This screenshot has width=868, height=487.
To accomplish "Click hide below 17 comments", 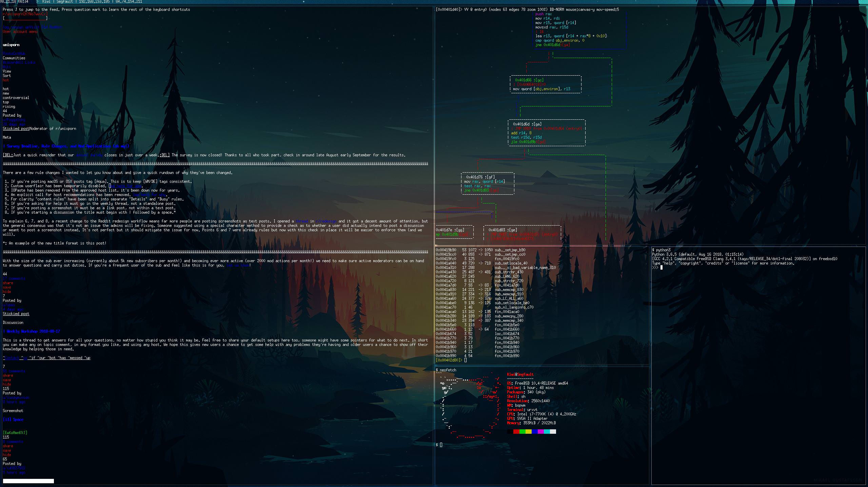I will 7,292.
